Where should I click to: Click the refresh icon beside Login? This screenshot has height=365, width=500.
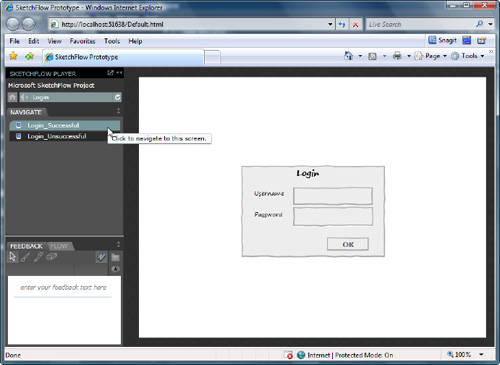click(x=117, y=97)
